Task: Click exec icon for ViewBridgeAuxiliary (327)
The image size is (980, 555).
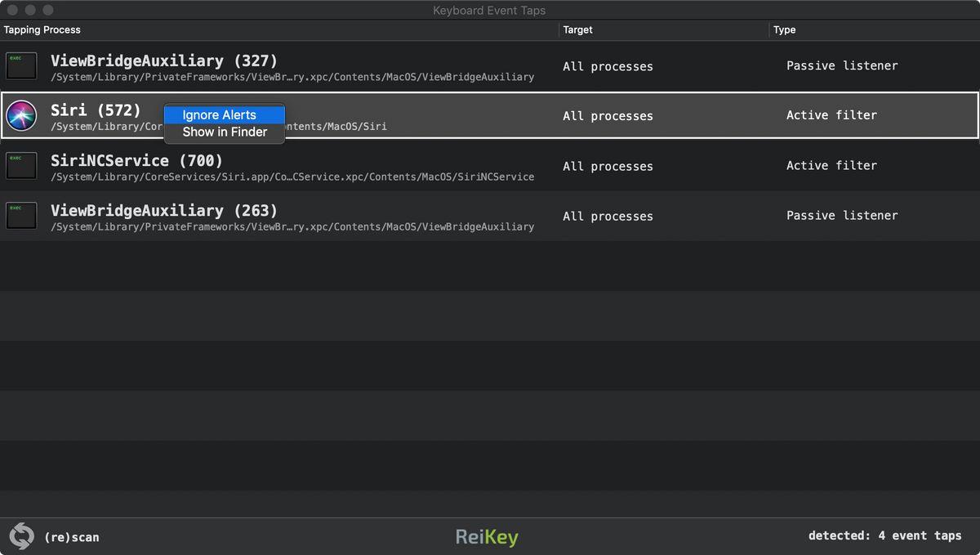Action: click(21, 66)
